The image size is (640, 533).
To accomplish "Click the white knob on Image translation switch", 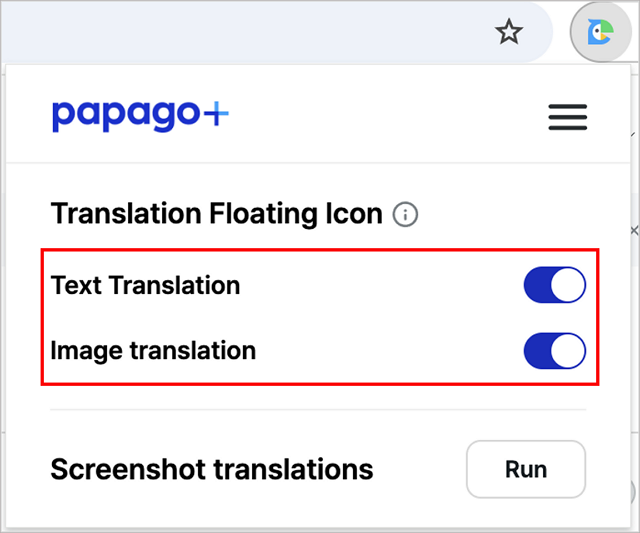I will click(x=568, y=351).
